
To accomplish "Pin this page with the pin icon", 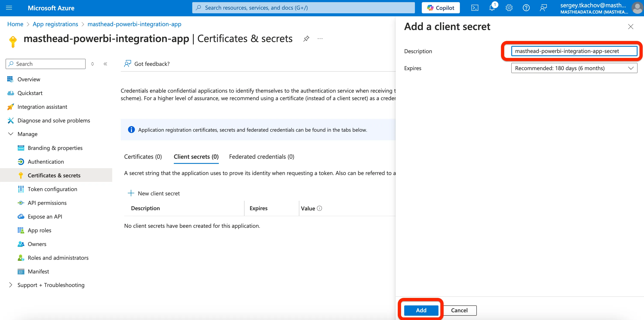I will tap(306, 39).
